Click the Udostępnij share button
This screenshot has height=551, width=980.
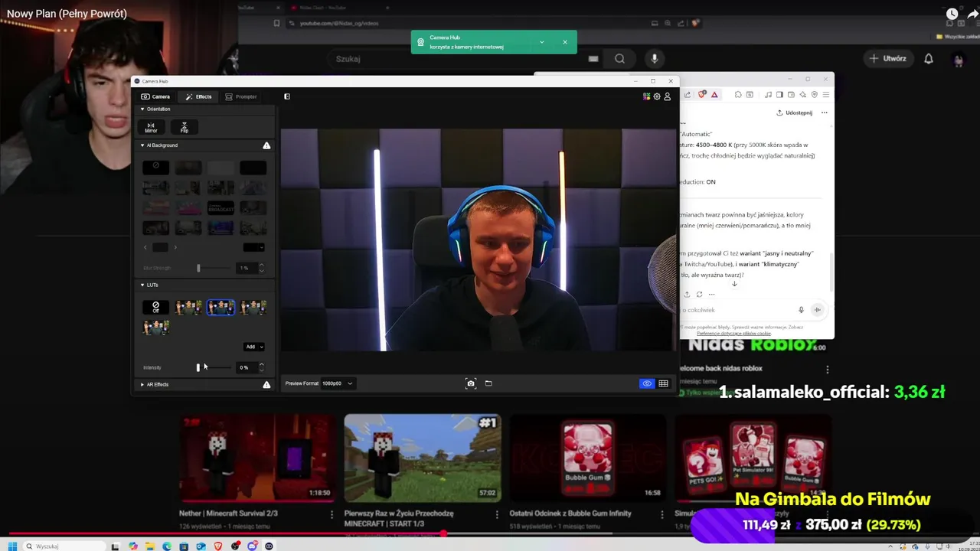point(795,112)
